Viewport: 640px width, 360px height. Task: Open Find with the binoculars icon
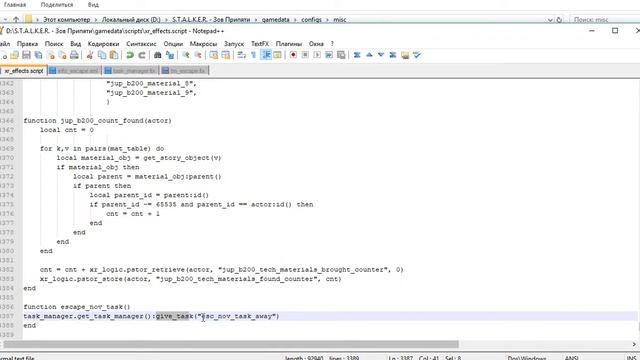[158, 55]
